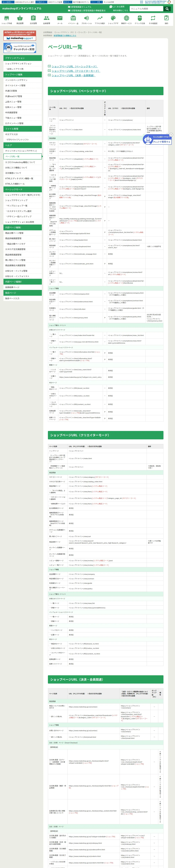Open ログインページ管理 in sidebar
This screenshot has width=175, height=868.
pyautogui.click(x=23, y=123)
